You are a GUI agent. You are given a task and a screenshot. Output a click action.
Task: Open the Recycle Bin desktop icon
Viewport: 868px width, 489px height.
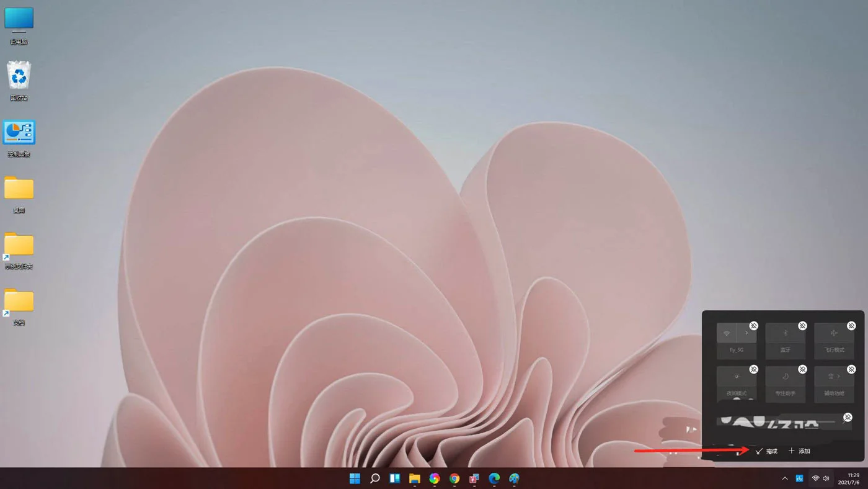pos(19,77)
